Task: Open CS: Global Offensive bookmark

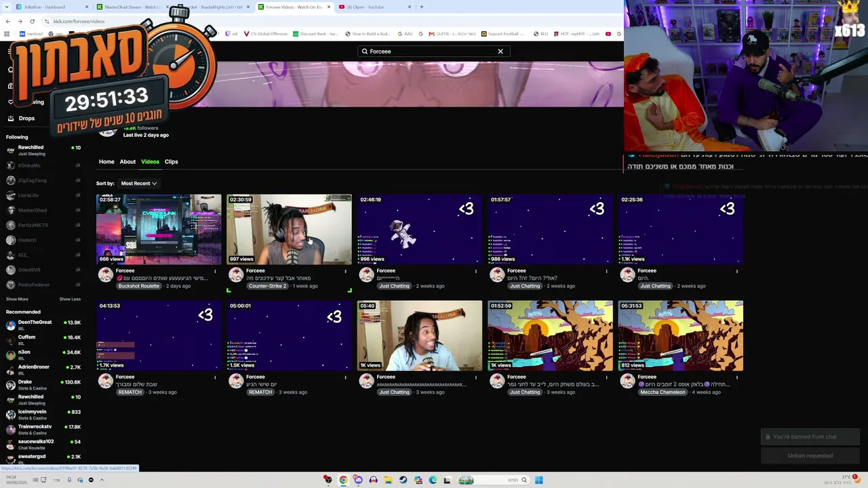Action: 265,34
